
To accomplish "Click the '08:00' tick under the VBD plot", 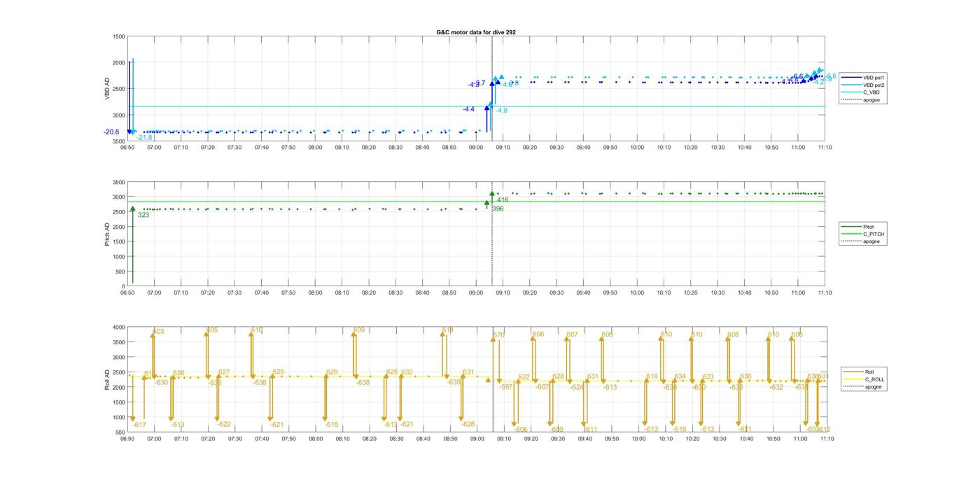I will point(315,148).
